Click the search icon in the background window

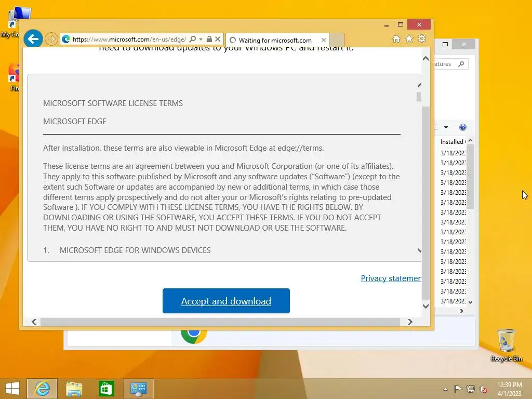pyautogui.click(x=461, y=64)
